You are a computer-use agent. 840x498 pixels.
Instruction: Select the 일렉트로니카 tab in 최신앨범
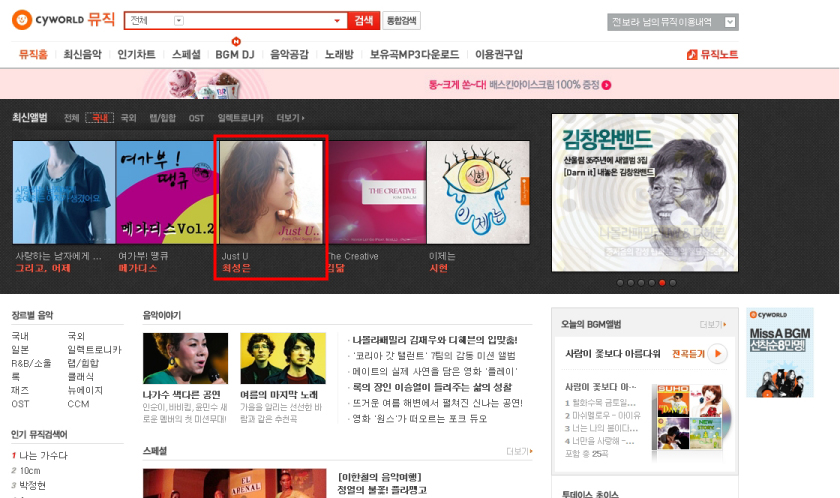241,118
